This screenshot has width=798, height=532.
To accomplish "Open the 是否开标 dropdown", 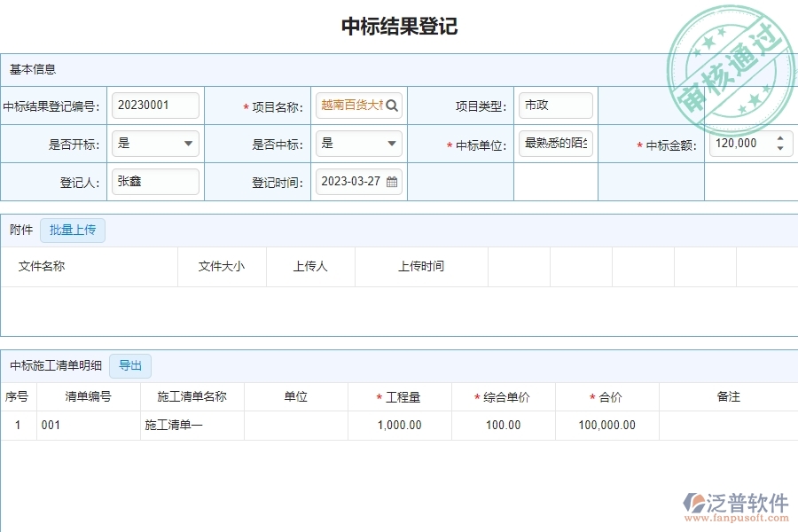I will pos(189,143).
